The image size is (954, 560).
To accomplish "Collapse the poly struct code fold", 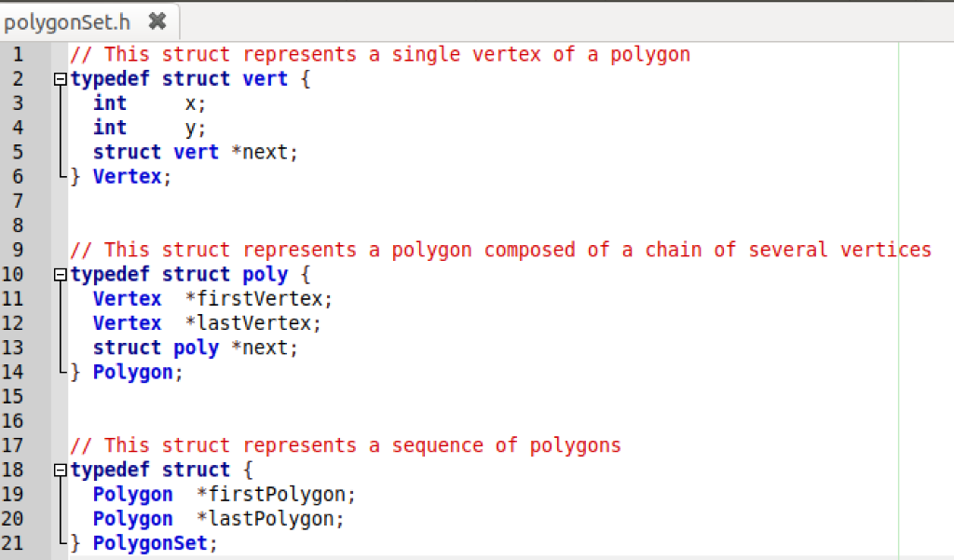I will tap(59, 274).
